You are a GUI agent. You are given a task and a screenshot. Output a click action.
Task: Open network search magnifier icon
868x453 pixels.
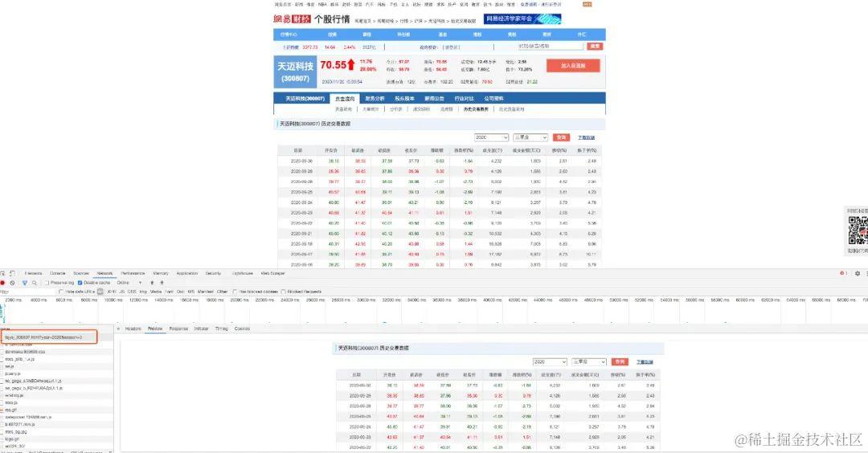34,283
